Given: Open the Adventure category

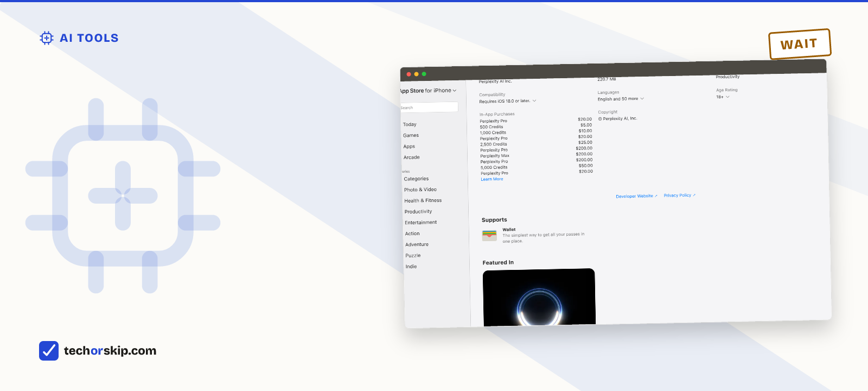Looking at the screenshot, I should click(x=417, y=244).
